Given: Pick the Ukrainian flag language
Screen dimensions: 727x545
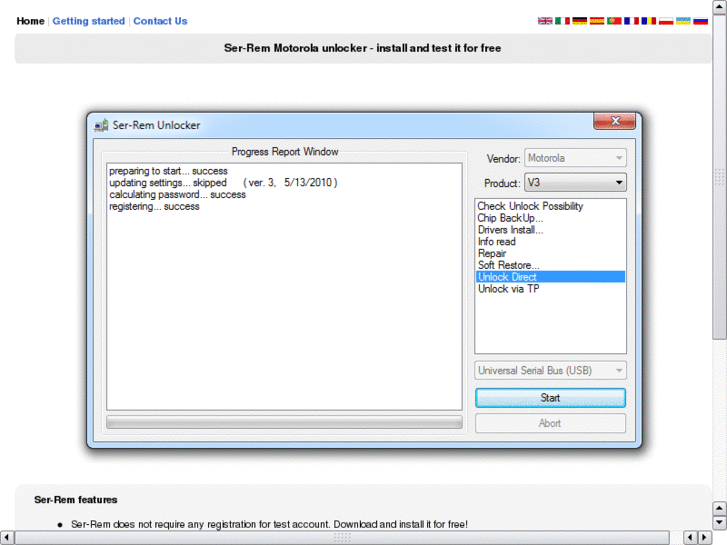Looking at the screenshot, I should click(683, 21).
